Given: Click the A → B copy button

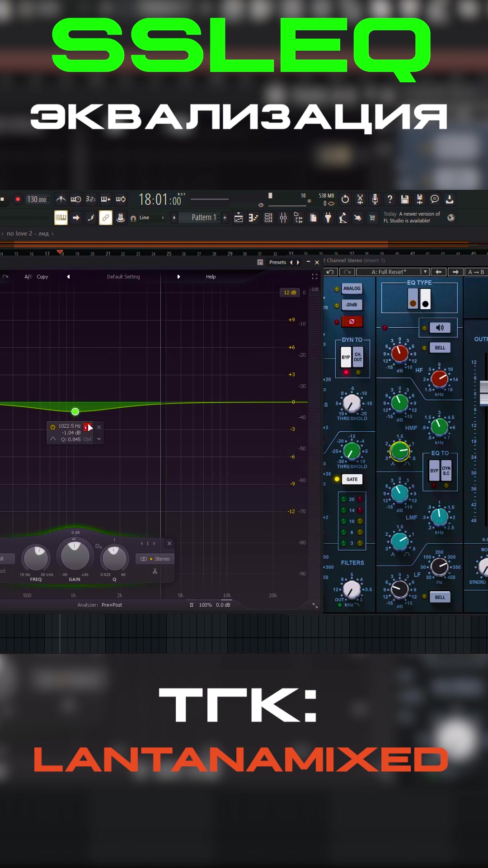Looking at the screenshot, I should 476,272.
